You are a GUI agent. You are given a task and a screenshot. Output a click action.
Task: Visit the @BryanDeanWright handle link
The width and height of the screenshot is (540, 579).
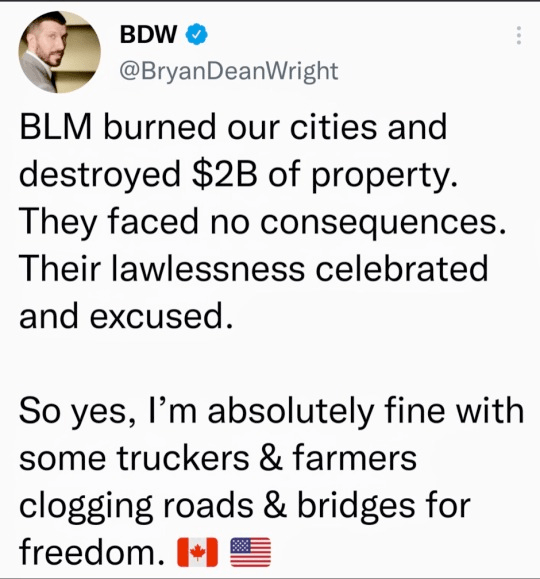(x=229, y=71)
